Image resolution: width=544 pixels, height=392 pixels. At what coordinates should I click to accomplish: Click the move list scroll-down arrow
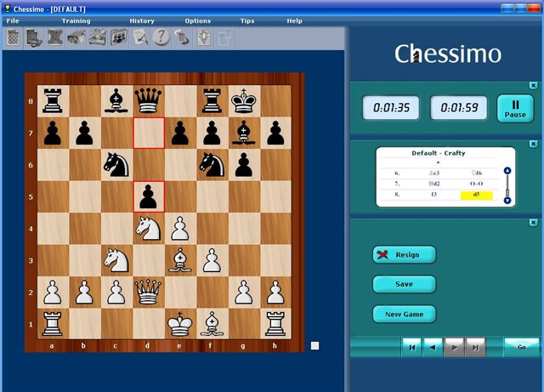[x=507, y=201]
